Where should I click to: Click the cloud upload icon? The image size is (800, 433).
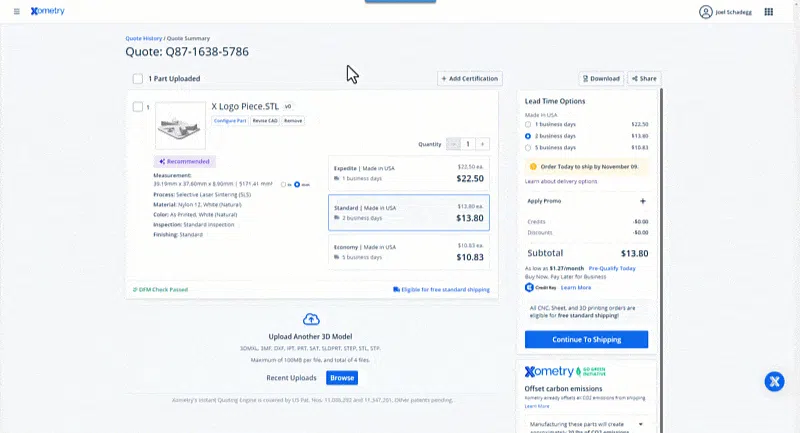click(x=311, y=319)
